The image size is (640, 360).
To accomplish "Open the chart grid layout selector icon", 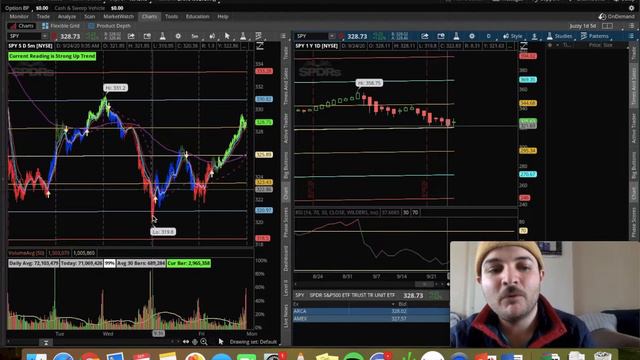I will [607, 26].
